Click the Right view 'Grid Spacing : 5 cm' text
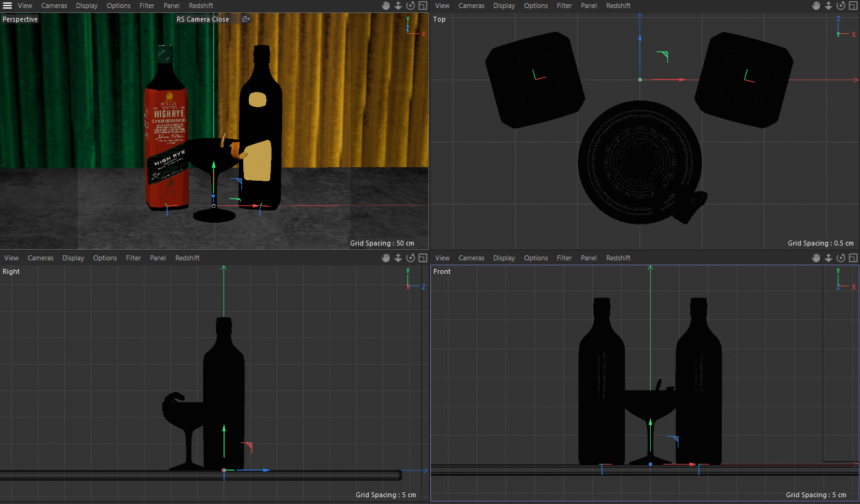Screen dimensions: 860x504 (x=386, y=495)
